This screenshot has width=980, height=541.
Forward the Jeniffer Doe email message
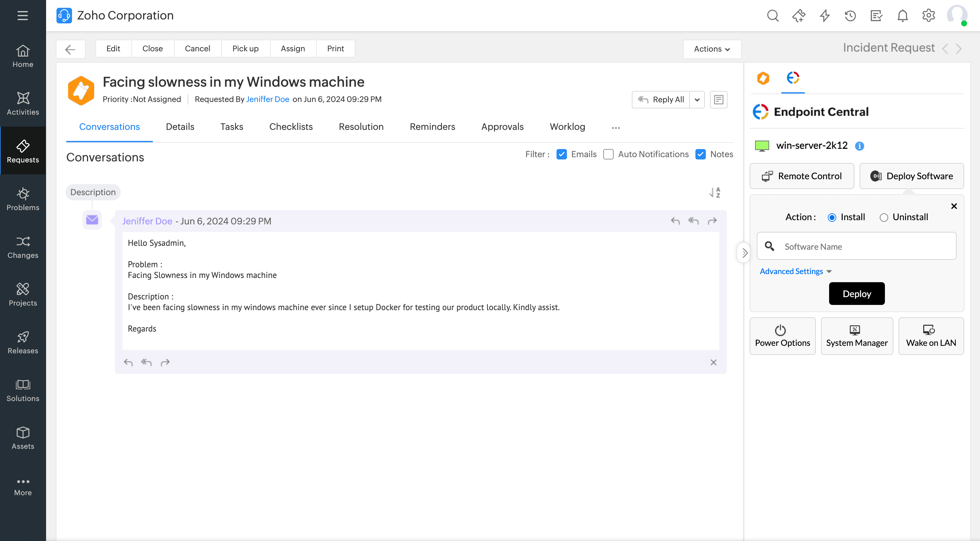[x=712, y=221]
